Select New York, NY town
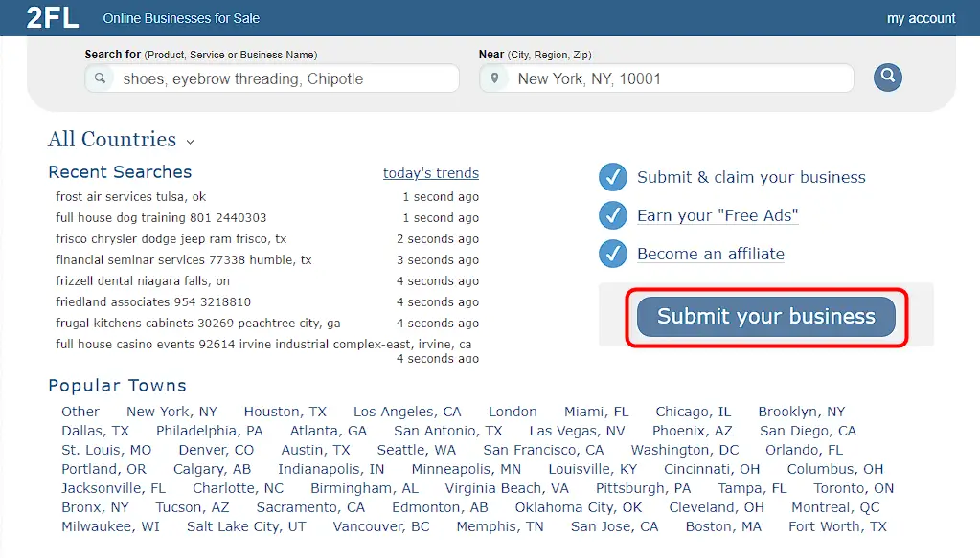This screenshot has height=558, width=980. click(171, 412)
